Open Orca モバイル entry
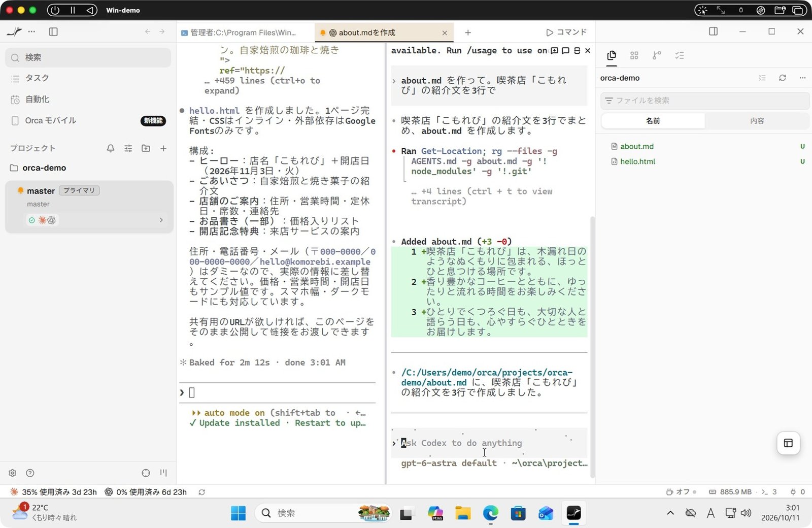 88,121
